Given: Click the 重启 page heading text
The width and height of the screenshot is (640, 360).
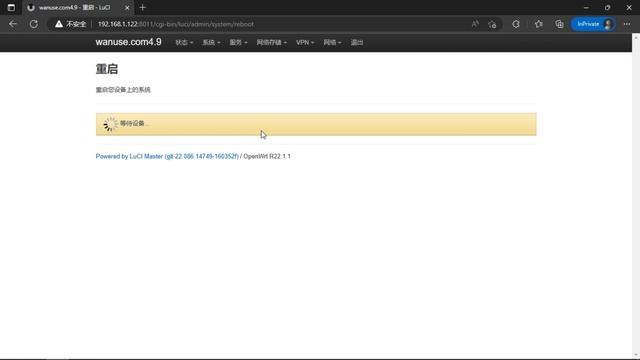Looking at the screenshot, I should coord(107,69).
